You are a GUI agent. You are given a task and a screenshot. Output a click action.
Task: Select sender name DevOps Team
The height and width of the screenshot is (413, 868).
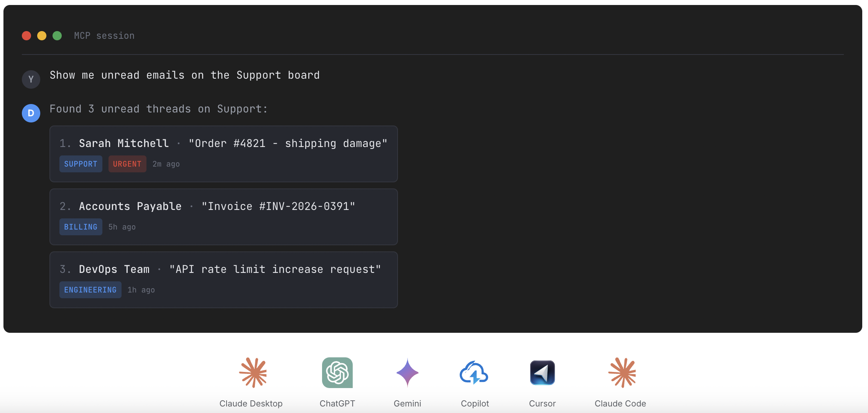click(x=114, y=269)
